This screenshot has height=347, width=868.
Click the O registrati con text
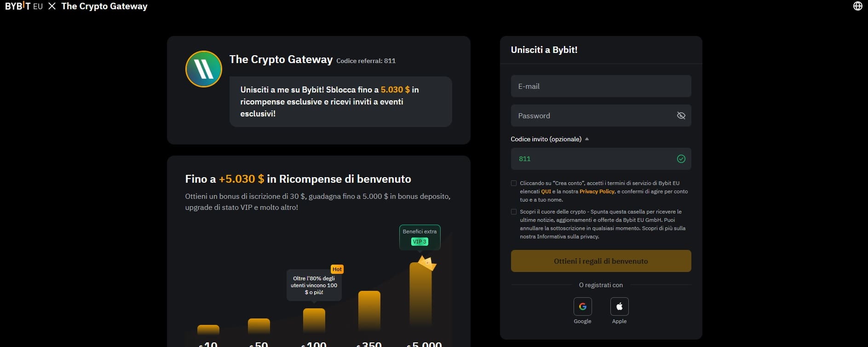[601, 285]
